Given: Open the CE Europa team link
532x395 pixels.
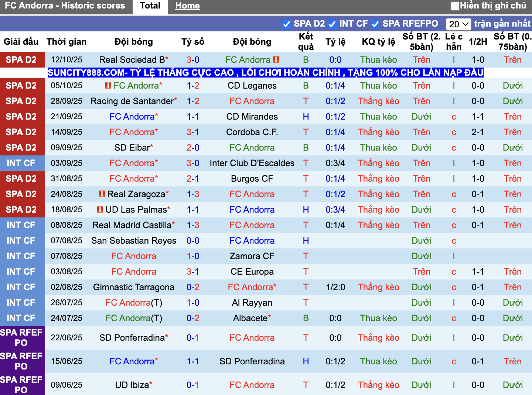Looking at the screenshot, I should click(252, 272).
